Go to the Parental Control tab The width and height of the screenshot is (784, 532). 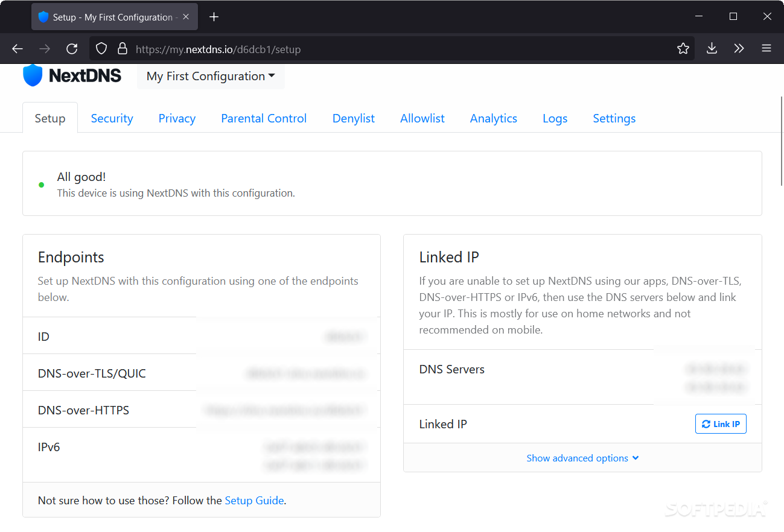(264, 118)
